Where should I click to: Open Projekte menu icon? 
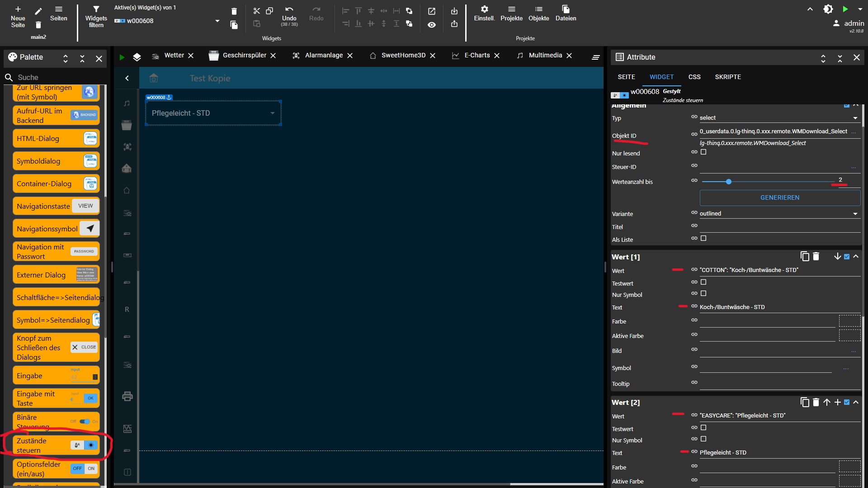[511, 9]
